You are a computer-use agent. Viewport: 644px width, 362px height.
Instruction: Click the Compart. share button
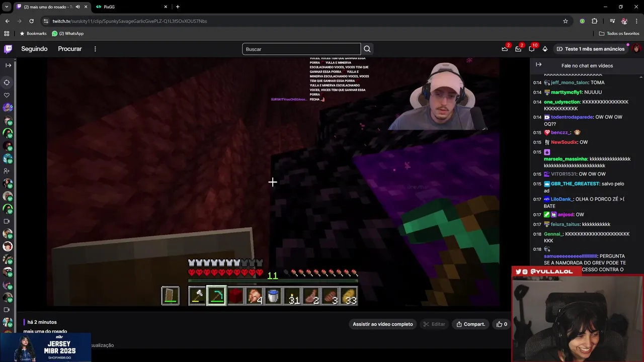pos(471,324)
